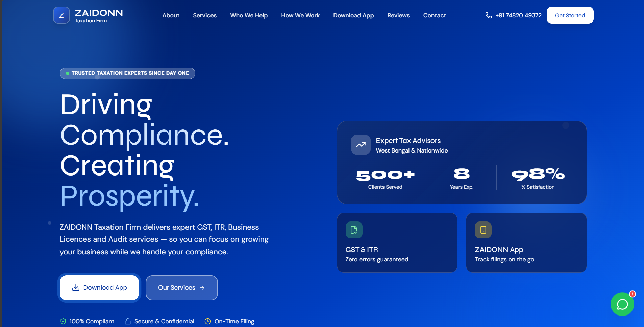Click West Bengal & Nationwide text
Viewport: 644px width, 327px height.
point(412,151)
